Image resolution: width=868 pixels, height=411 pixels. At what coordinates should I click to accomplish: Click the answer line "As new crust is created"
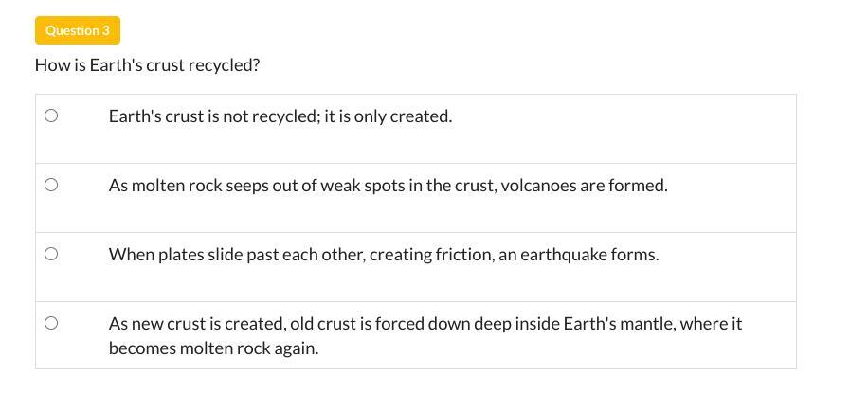coord(425,324)
